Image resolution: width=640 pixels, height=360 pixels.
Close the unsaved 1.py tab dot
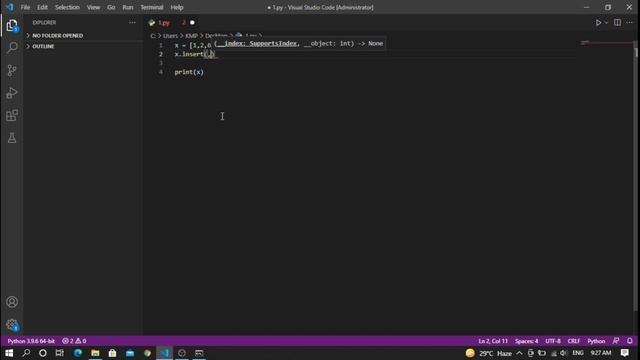point(192,23)
